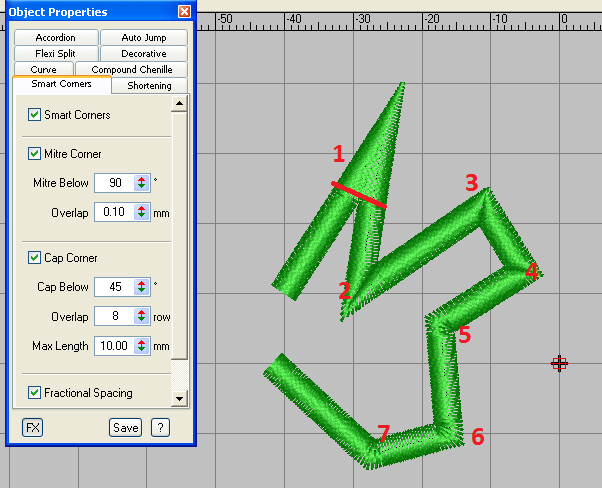Viewport: 602px width, 488px height.
Task: Open help with the question mark button
Action: click(x=159, y=428)
